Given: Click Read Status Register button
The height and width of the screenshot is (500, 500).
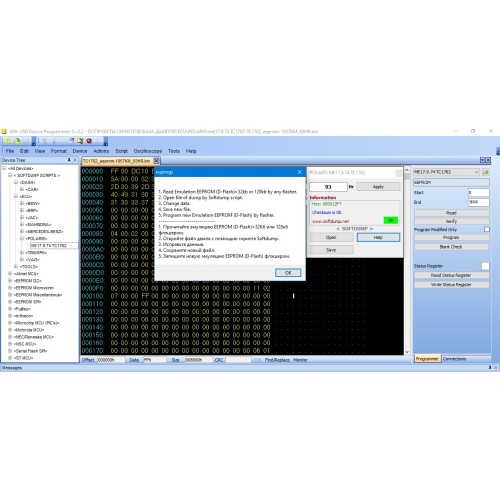Looking at the screenshot, I should coord(451,275).
